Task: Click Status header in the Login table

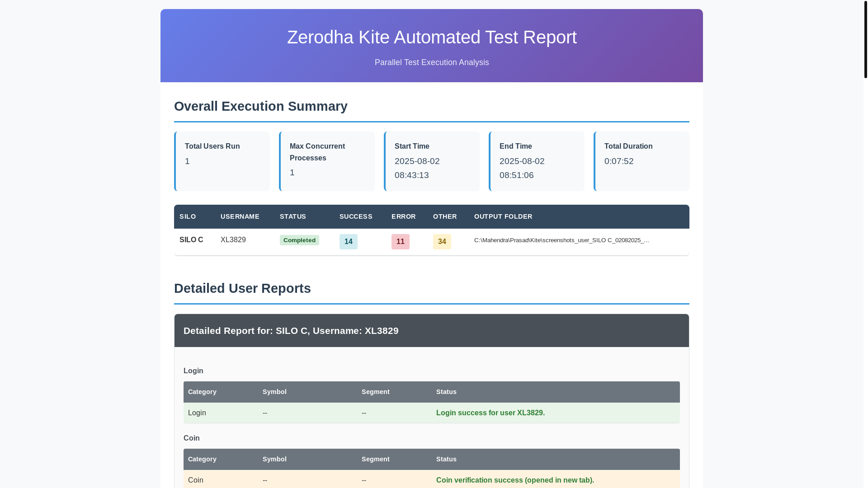Action: 446,392
